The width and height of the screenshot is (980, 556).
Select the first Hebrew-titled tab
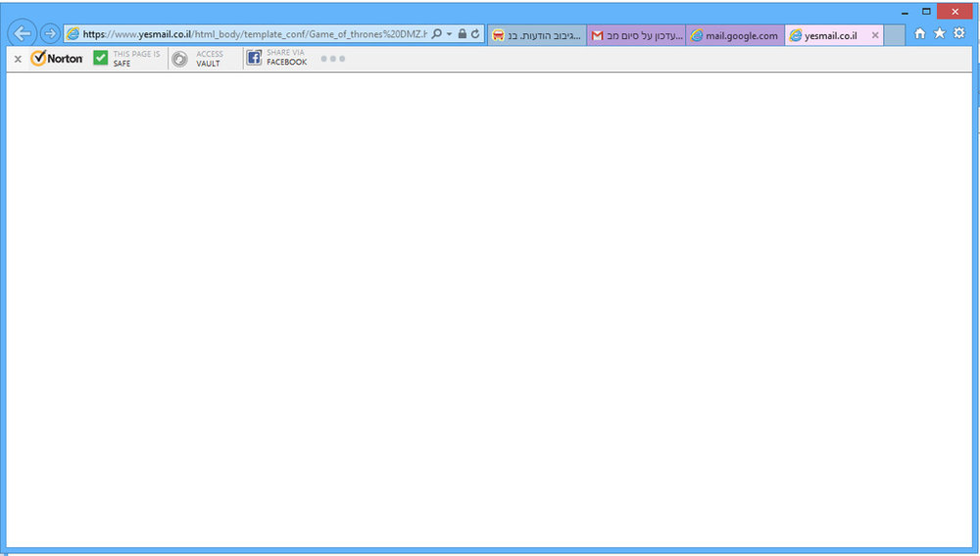point(537,35)
